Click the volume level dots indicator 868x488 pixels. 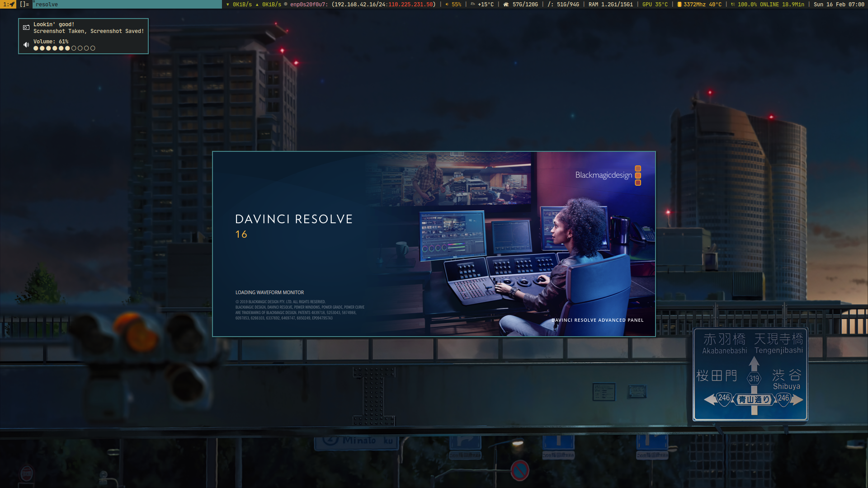(x=64, y=48)
